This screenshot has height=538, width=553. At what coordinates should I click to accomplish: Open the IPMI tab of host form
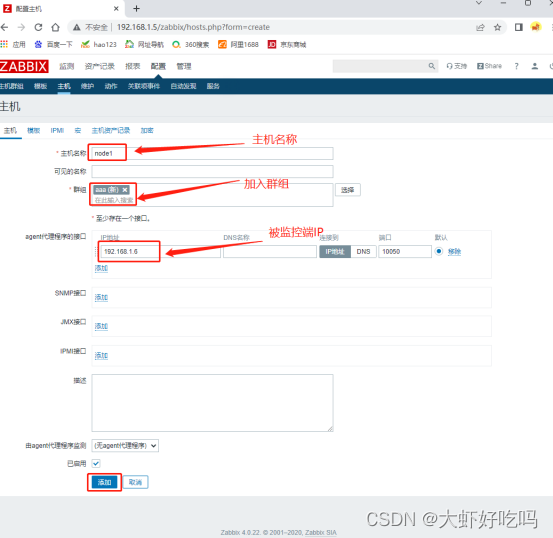pyautogui.click(x=57, y=131)
